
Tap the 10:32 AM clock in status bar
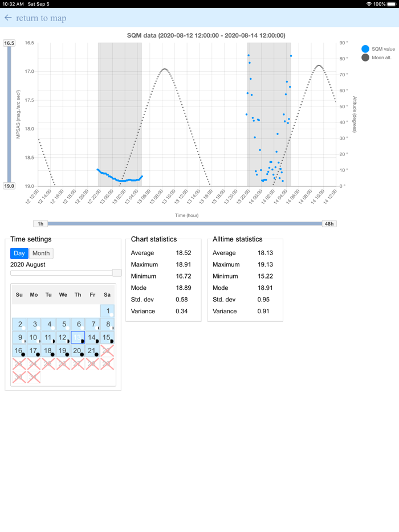(13, 4)
